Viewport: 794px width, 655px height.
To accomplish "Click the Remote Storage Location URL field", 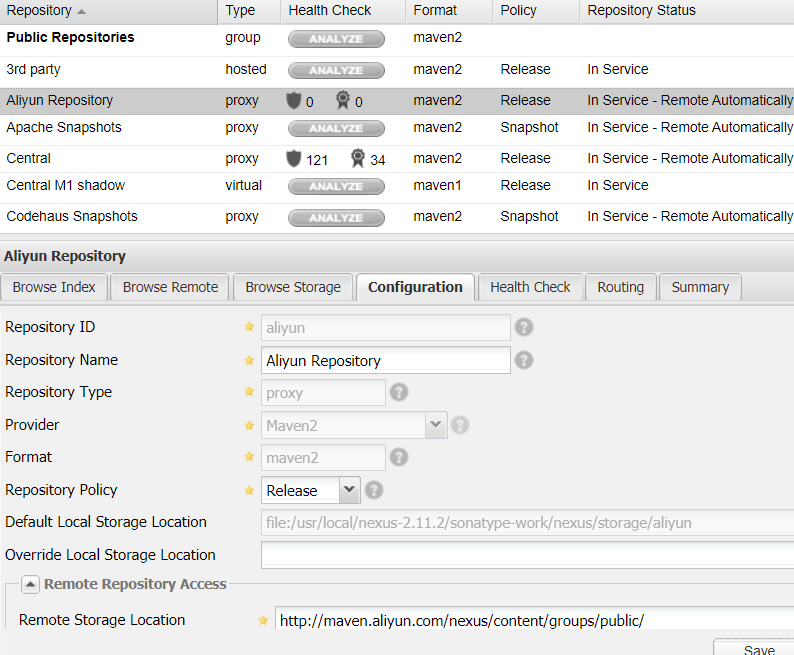I will (534, 620).
